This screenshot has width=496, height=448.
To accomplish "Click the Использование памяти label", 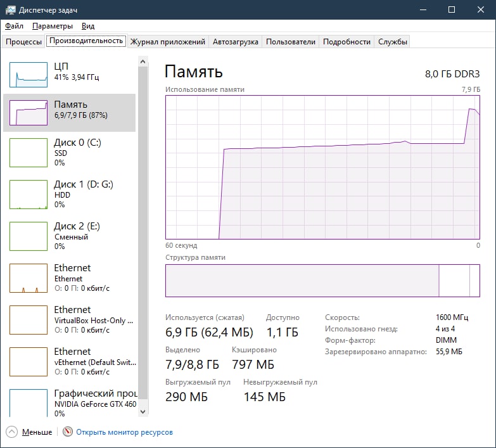I will point(205,89).
